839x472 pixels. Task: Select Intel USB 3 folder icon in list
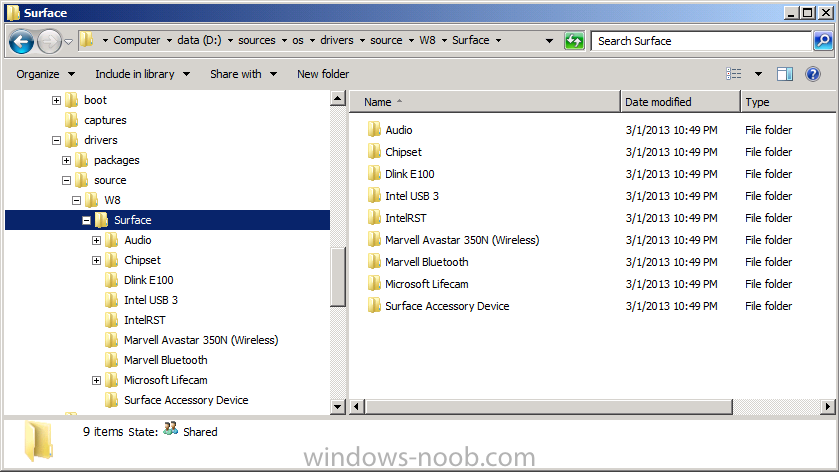(374, 196)
